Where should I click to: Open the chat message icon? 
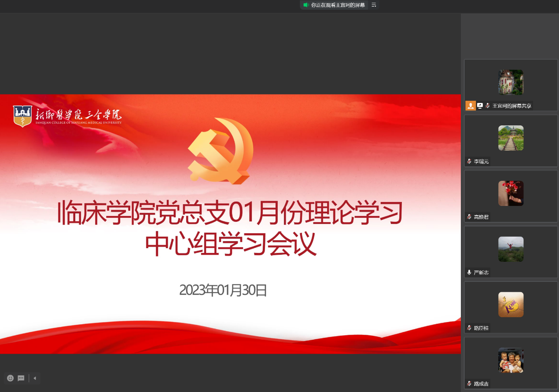tap(21, 378)
